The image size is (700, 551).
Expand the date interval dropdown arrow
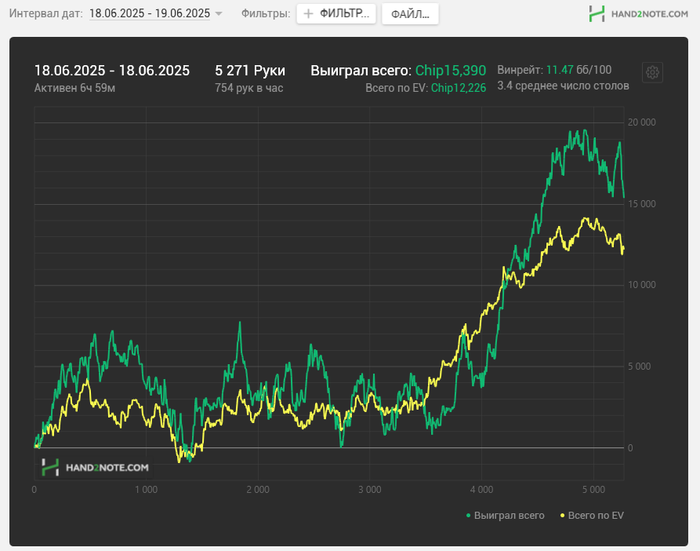pyautogui.click(x=218, y=14)
